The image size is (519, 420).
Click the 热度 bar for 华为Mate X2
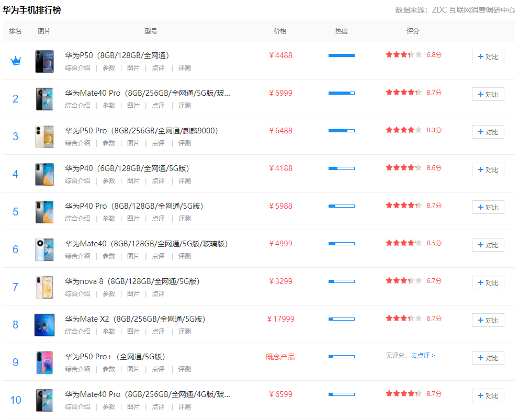pyautogui.click(x=341, y=319)
